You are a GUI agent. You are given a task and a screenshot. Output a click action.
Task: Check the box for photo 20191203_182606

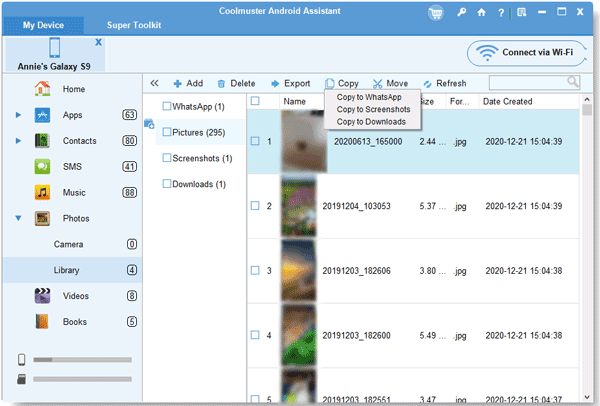255,271
